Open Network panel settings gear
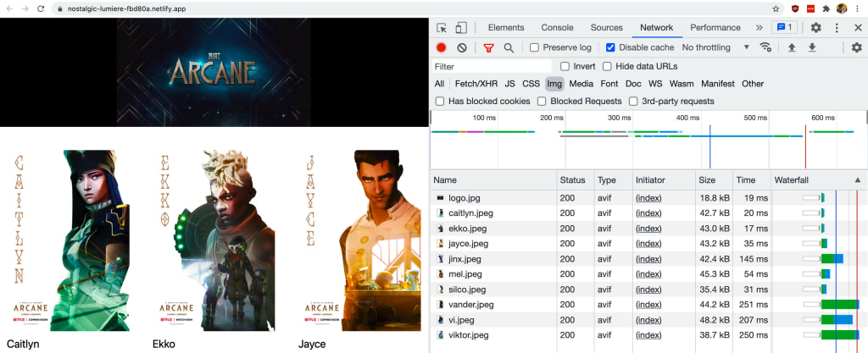Viewport: 868px width, 353px height. pyautogui.click(x=857, y=48)
